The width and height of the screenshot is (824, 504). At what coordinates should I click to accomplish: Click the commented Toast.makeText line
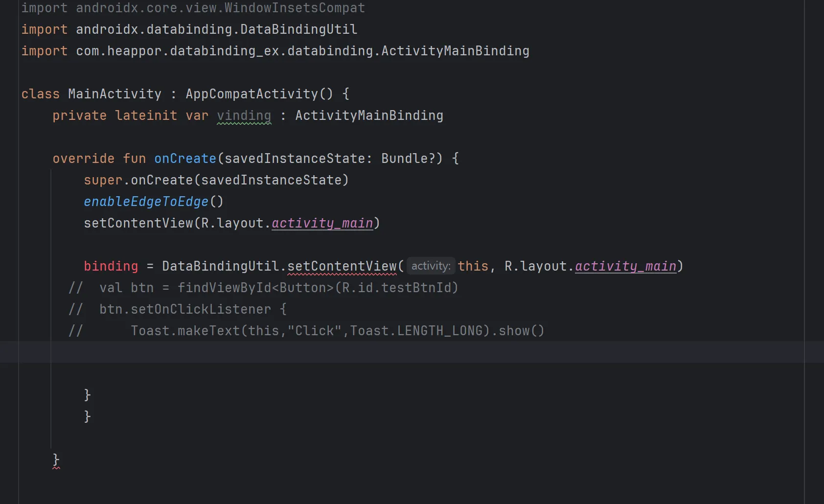click(x=306, y=331)
